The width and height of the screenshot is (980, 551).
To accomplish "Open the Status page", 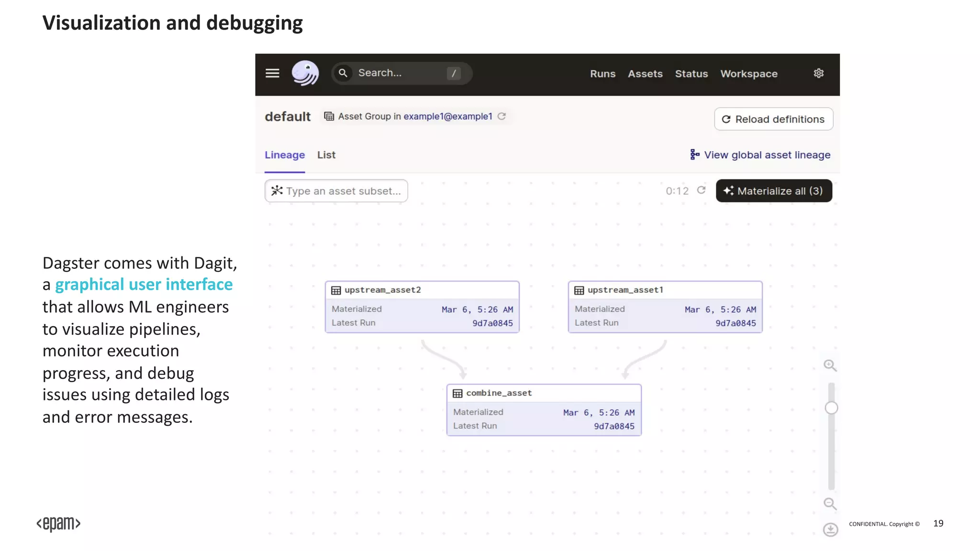I will point(691,74).
